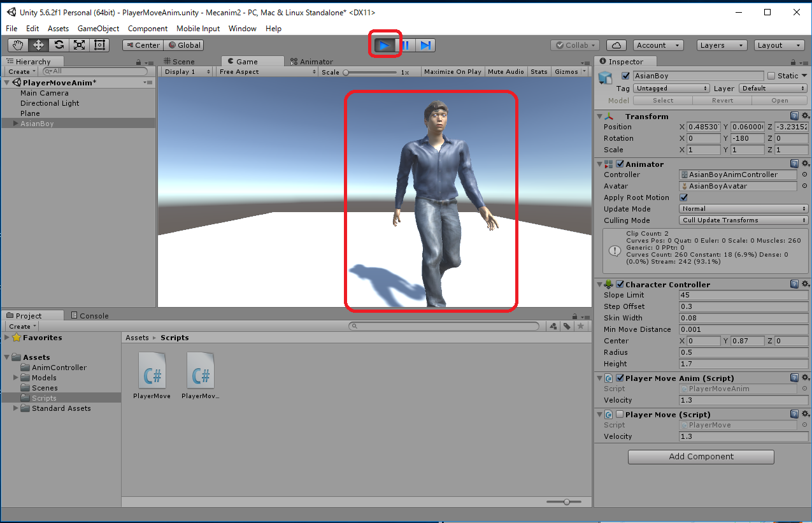Select the Hand tool in toolbar
The image size is (812, 523).
point(18,45)
